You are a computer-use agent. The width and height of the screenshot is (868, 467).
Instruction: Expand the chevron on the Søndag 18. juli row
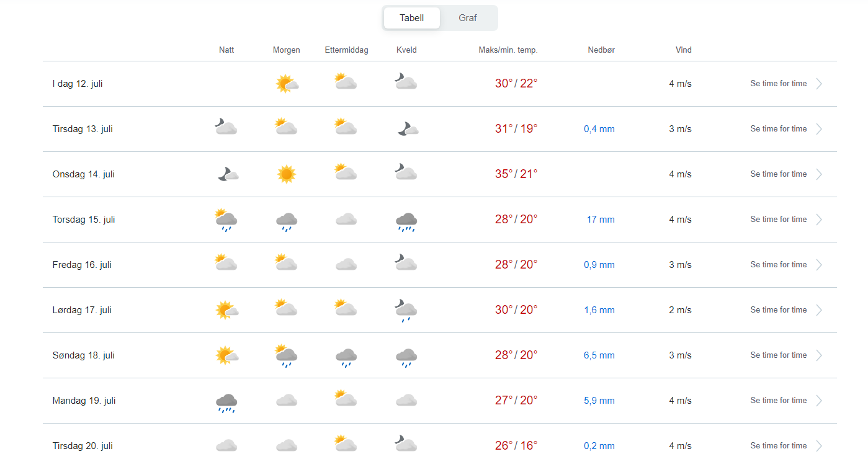point(819,355)
